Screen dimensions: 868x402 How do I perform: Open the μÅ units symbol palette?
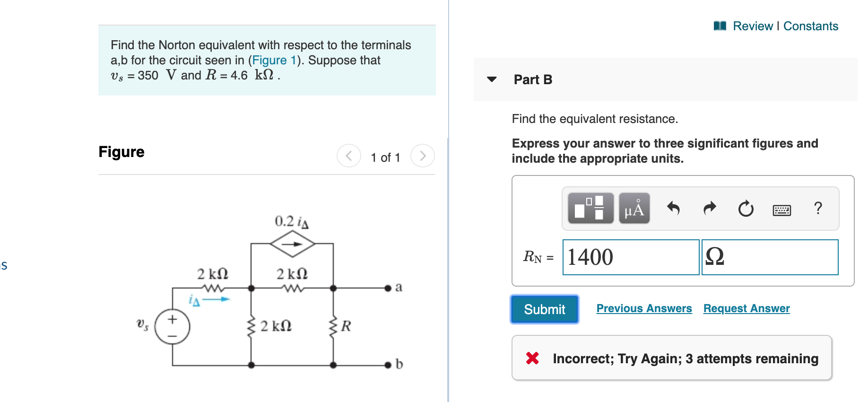click(x=634, y=208)
